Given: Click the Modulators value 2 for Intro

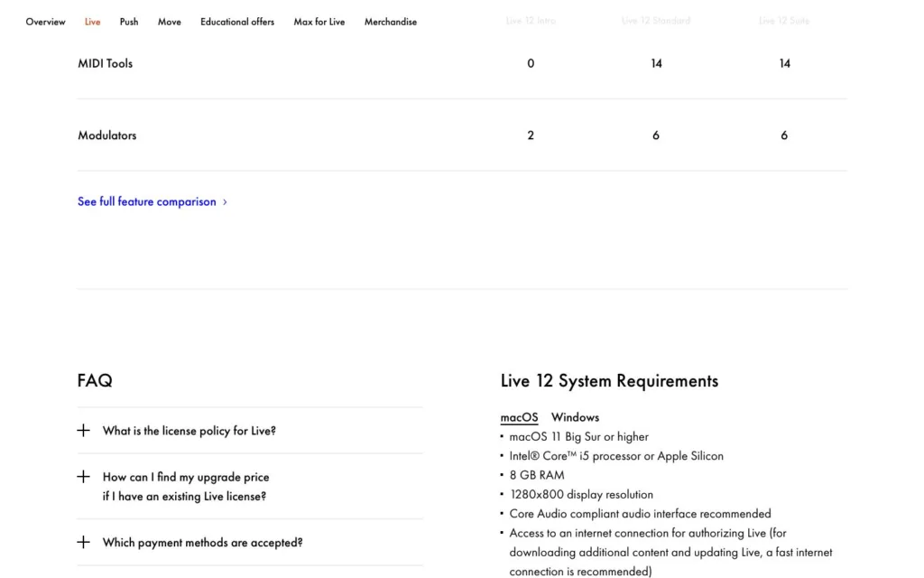Looking at the screenshot, I should (531, 135).
